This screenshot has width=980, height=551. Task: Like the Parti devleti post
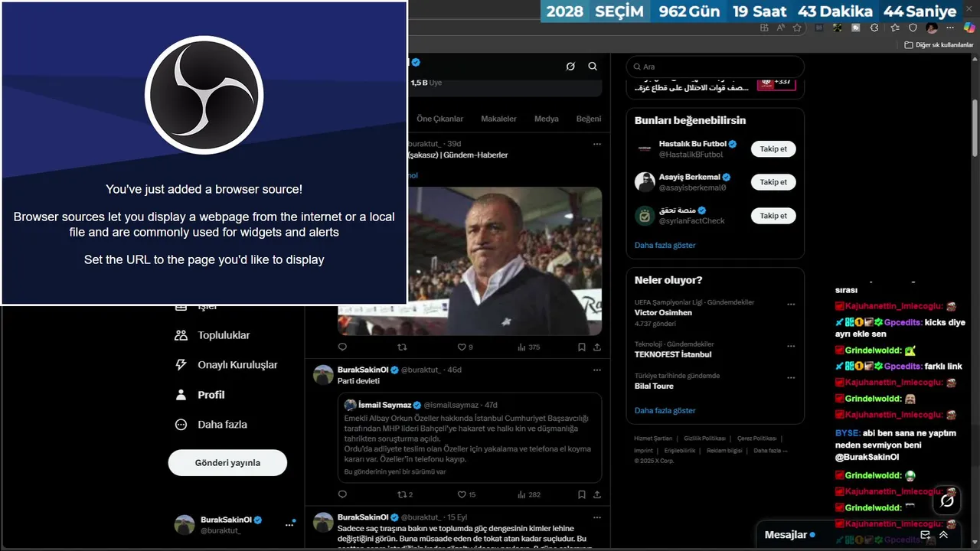466,494
